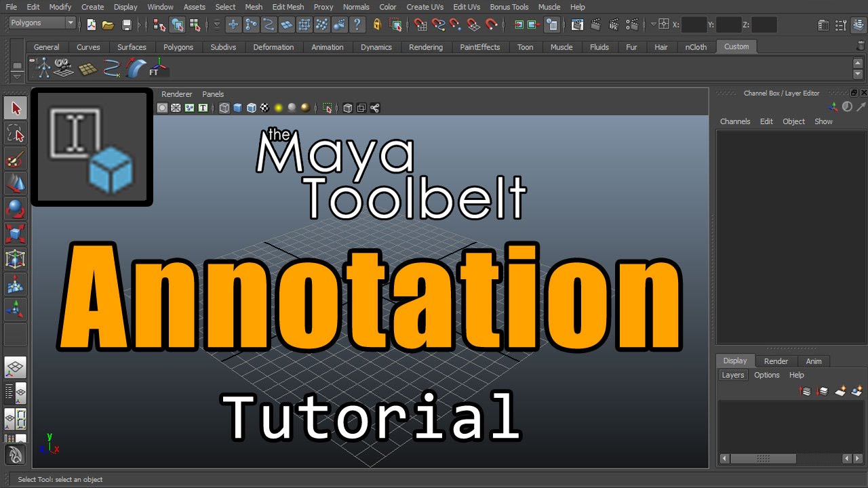Click move layer down icon
This screenshot has width=868, height=488.
tap(823, 391)
